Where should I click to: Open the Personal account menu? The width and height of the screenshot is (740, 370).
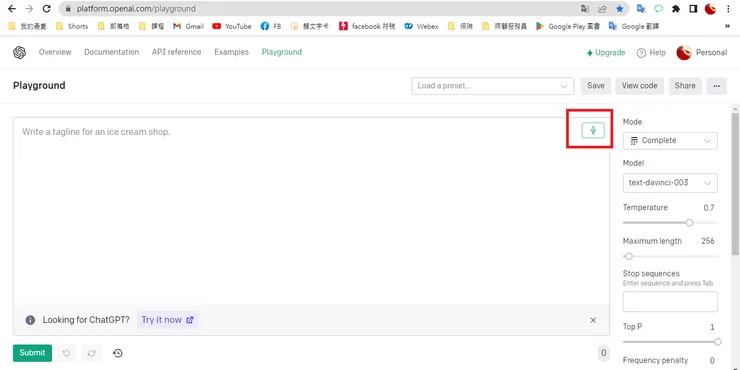(702, 52)
